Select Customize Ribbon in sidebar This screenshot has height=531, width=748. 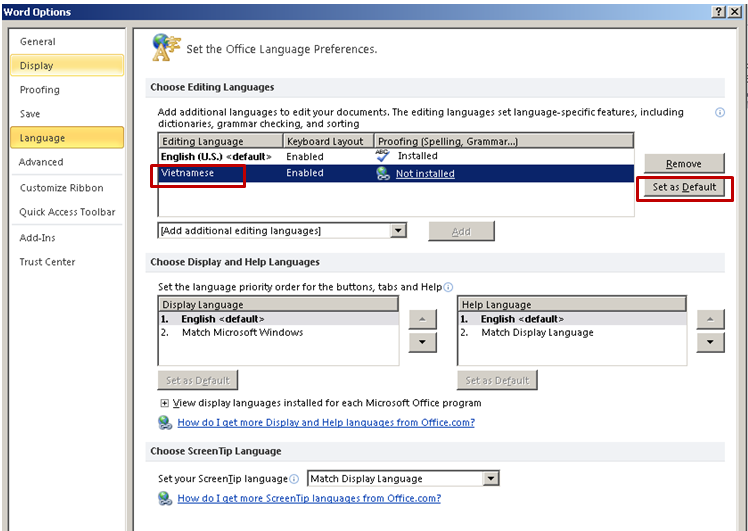61,188
